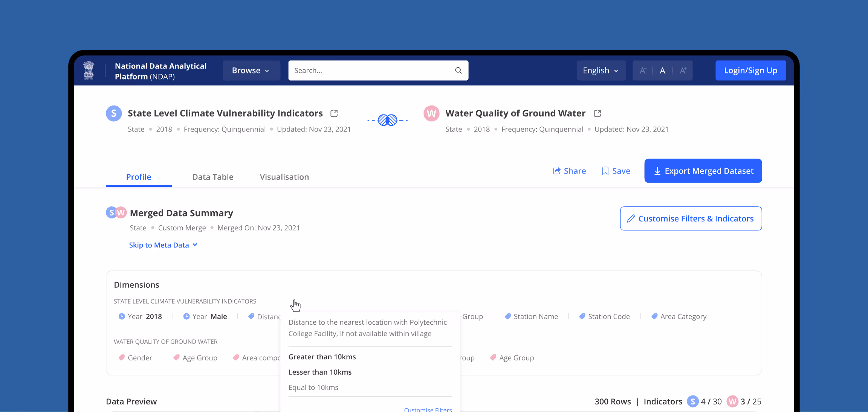Viewport: 868px width, 412px height.
Task: Click the Station Name dimension label
Action: [x=536, y=316]
